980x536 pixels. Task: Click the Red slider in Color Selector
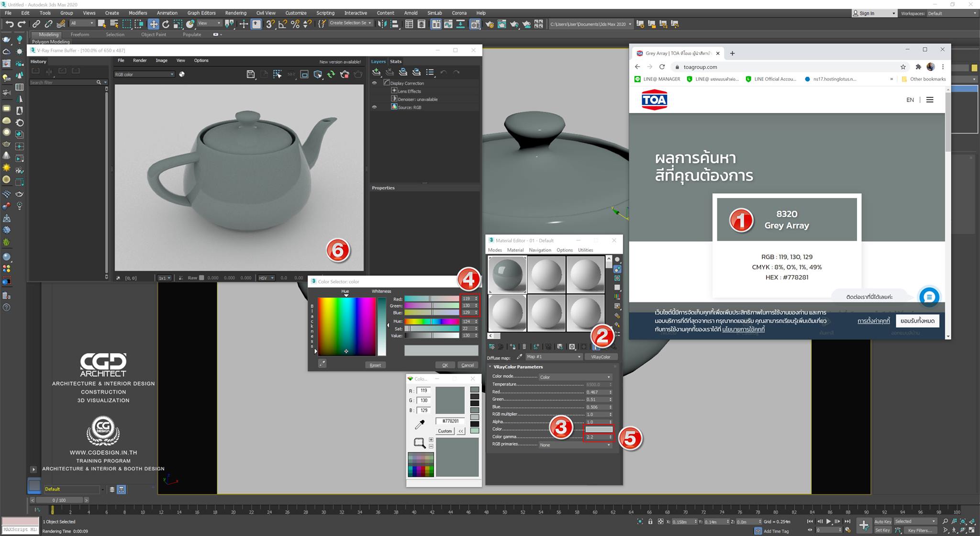(x=432, y=299)
